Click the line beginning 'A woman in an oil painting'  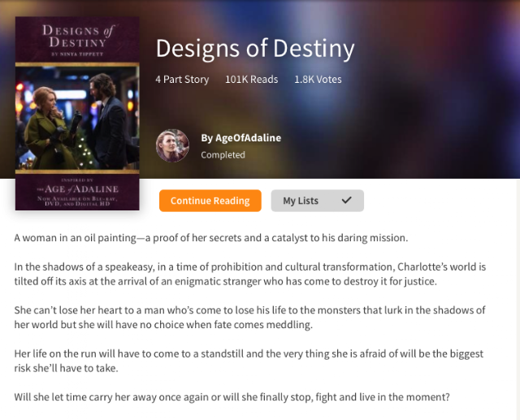(x=211, y=238)
